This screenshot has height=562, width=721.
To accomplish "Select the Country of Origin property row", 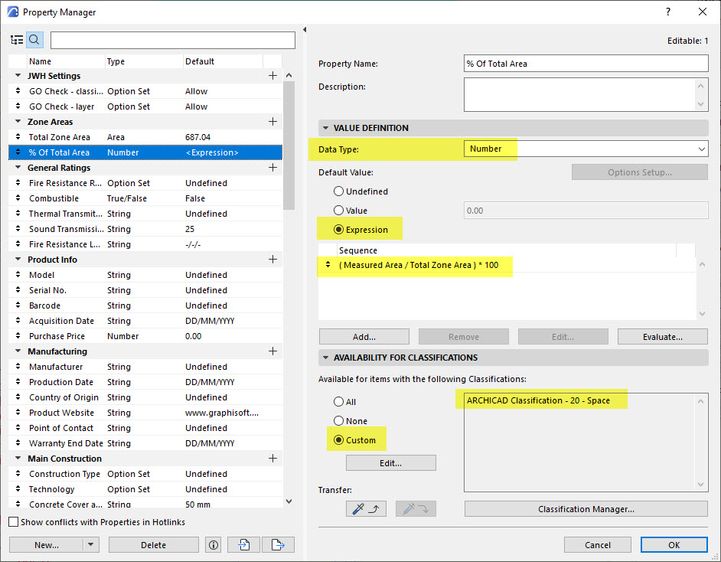I will click(145, 397).
